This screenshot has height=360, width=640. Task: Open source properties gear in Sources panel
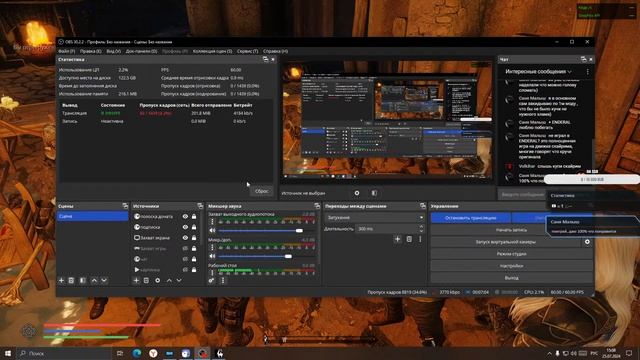(158, 280)
